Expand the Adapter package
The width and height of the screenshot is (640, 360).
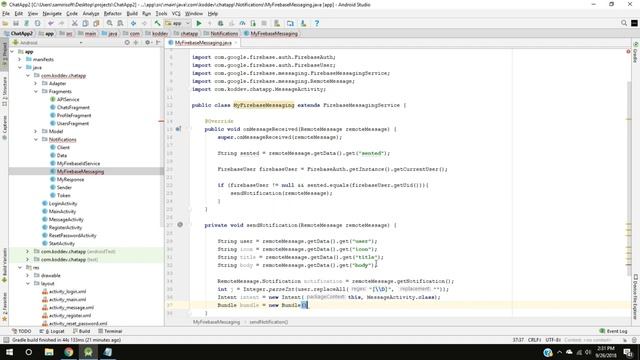(36, 83)
